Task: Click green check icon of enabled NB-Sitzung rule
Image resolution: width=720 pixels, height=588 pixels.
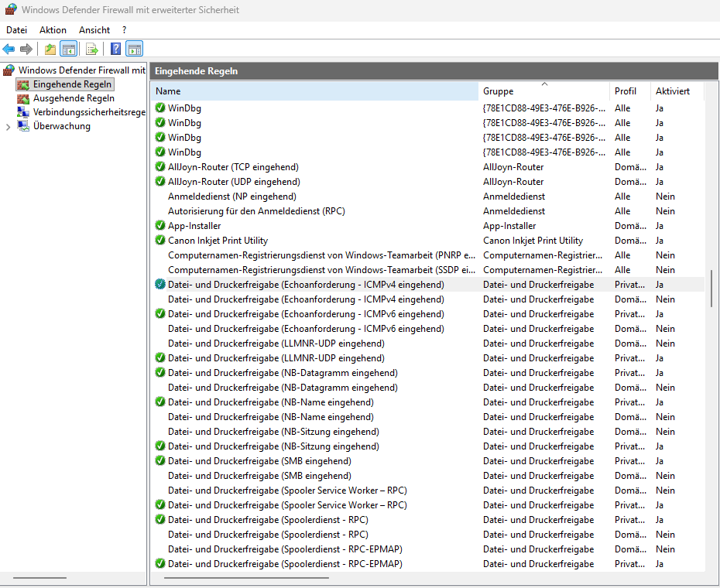Action: point(159,446)
